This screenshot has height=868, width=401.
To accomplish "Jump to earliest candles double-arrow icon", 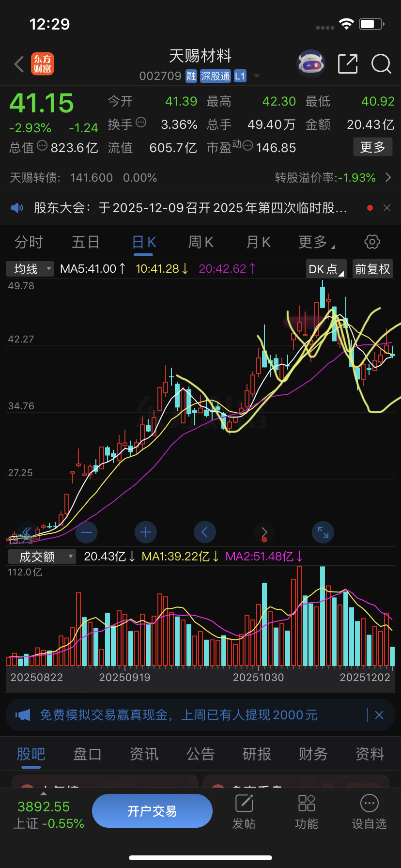I will click(x=27, y=532).
